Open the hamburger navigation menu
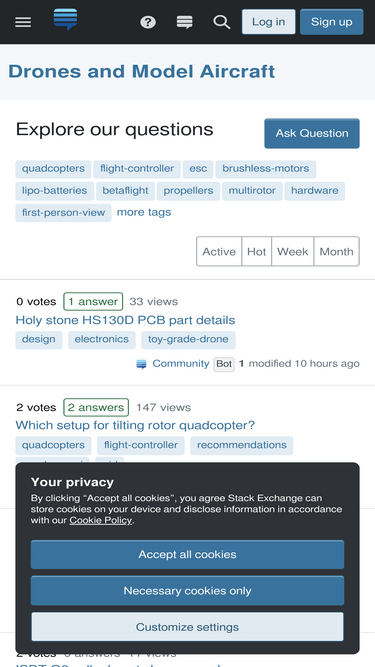 [23, 22]
